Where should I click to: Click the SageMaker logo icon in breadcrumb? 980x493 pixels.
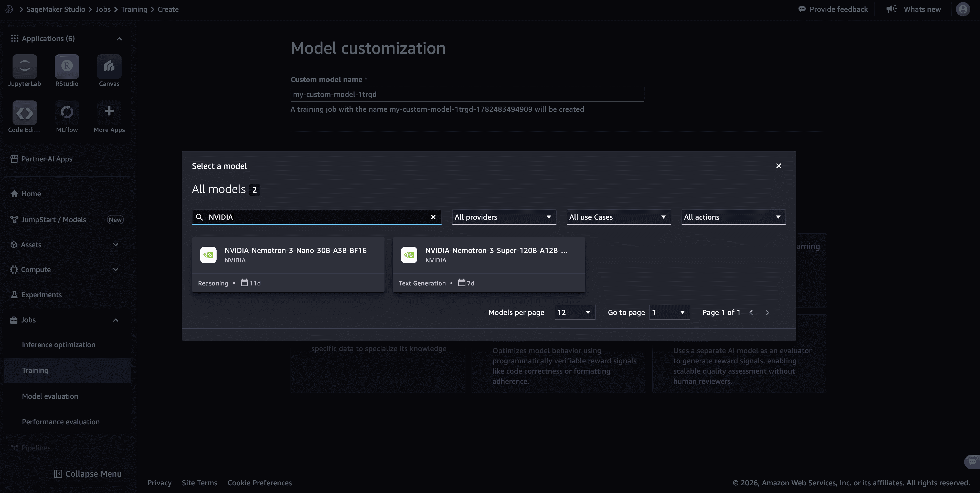click(x=9, y=9)
